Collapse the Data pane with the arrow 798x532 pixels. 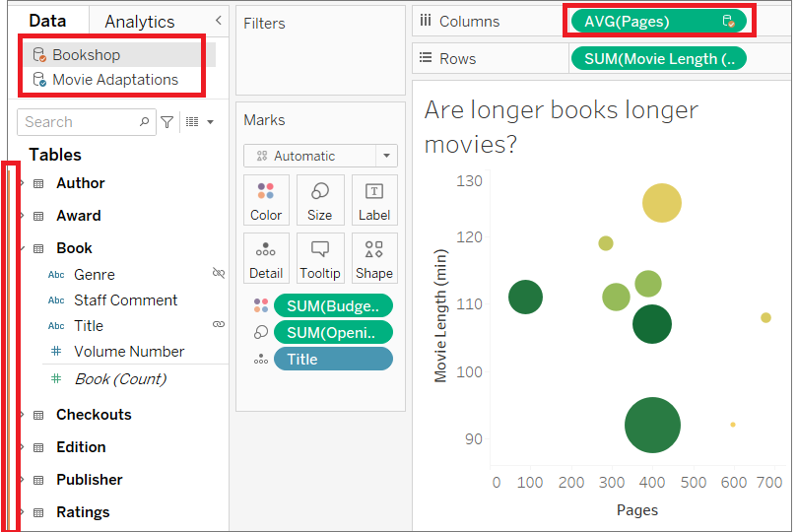[x=218, y=21]
